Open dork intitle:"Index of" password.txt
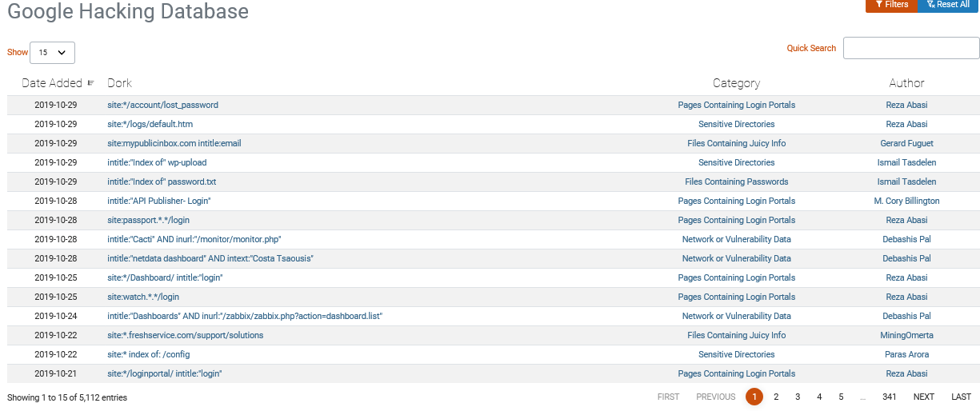Viewport: 980px width, 411px height. click(x=162, y=182)
